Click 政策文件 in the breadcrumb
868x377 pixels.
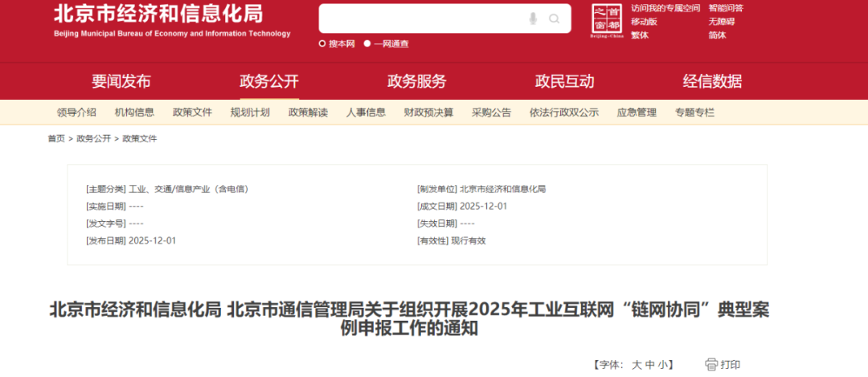[x=140, y=138]
